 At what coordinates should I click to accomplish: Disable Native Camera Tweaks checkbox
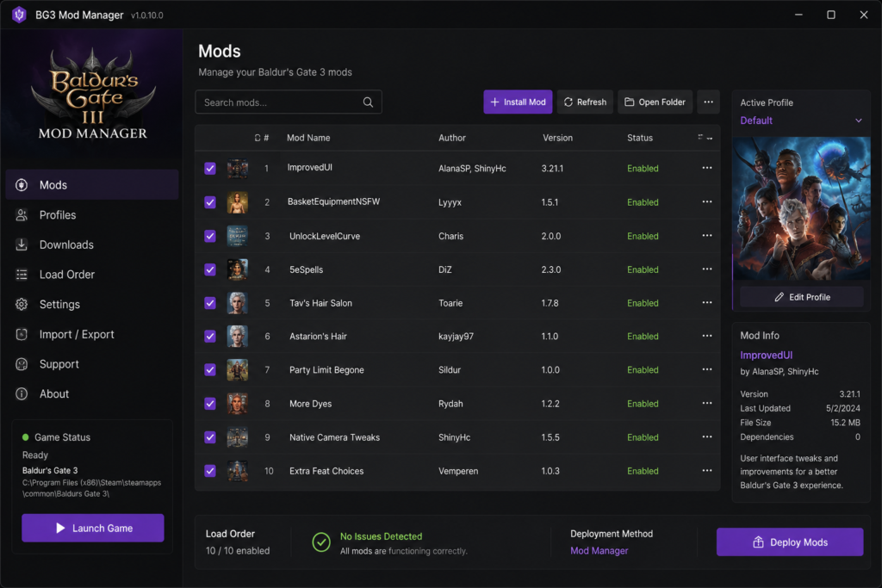tap(210, 437)
